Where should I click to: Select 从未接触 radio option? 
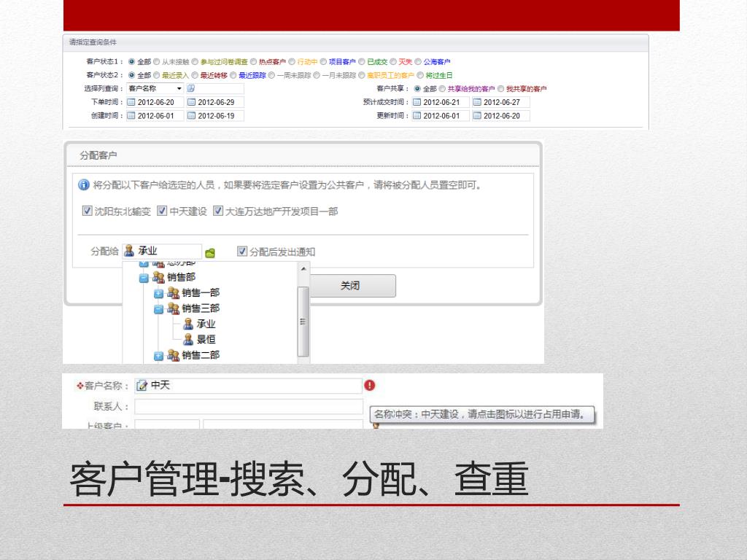(x=156, y=62)
